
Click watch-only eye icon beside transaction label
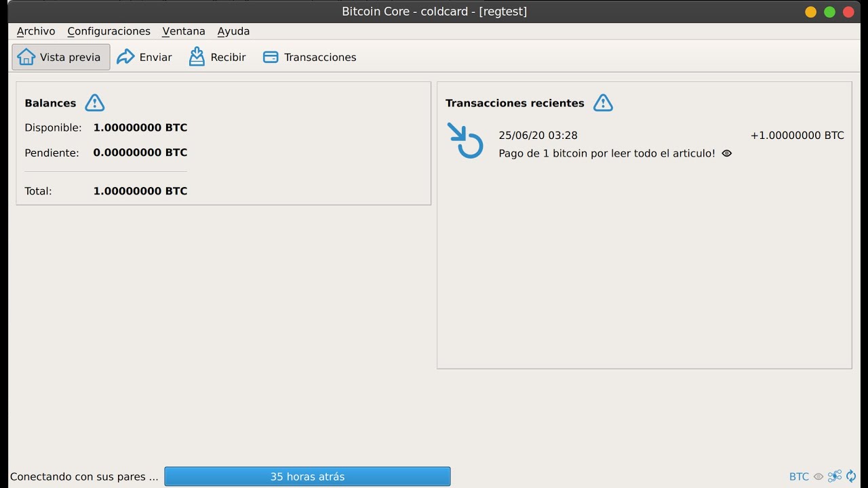(x=727, y=154)
